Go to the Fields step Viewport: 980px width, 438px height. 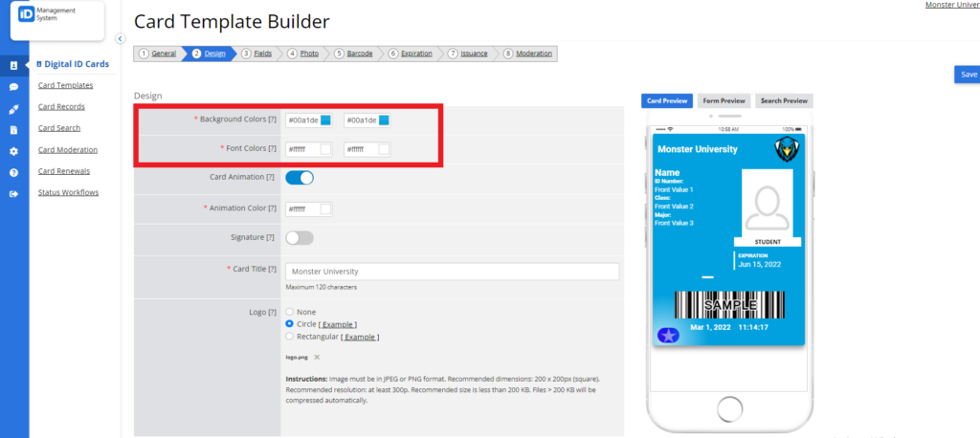tap(256, 54)
